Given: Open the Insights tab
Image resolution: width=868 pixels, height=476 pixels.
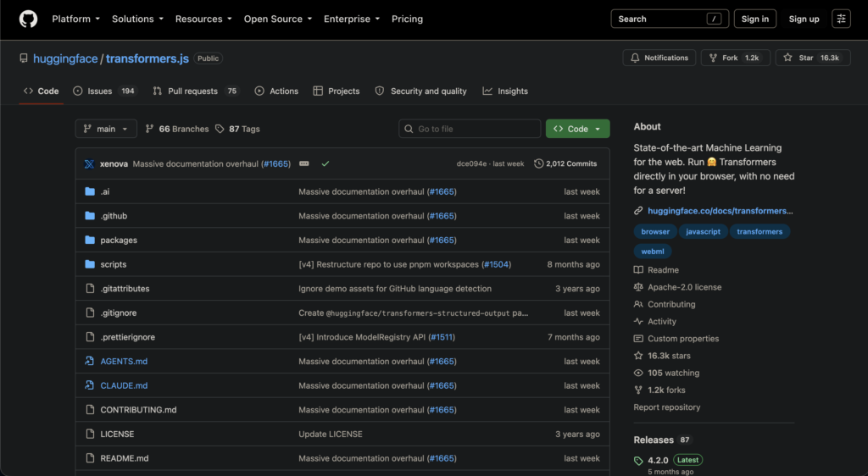Looking at the screenshot, I should coord(505,91).
